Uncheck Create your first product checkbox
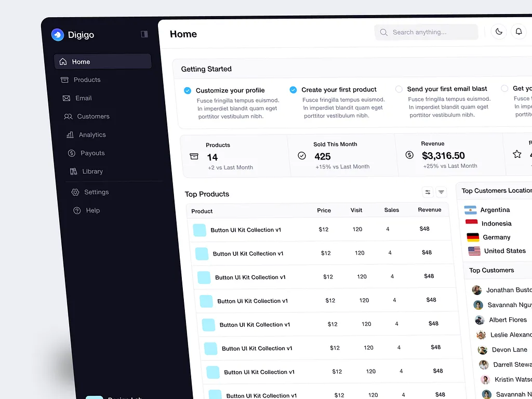 pyautogui.click(x=293, y=89)
